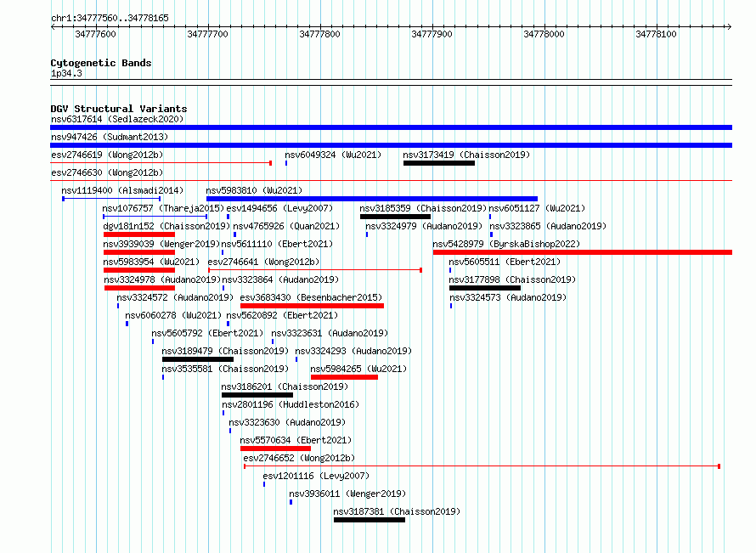Select nsv947426 (Sudmant2013) variant label
The width and height of the screenshot is (756, 553).
tap(110, 137)
